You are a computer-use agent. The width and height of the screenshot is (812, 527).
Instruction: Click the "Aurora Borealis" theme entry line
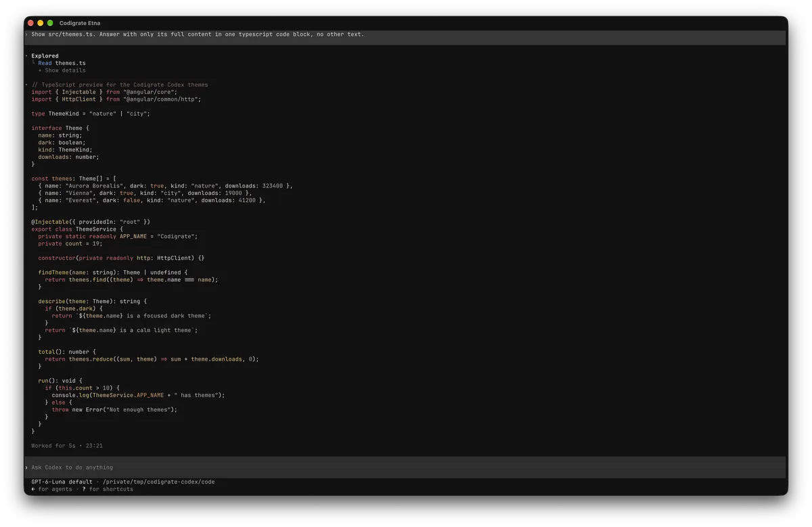click(165, 186)
